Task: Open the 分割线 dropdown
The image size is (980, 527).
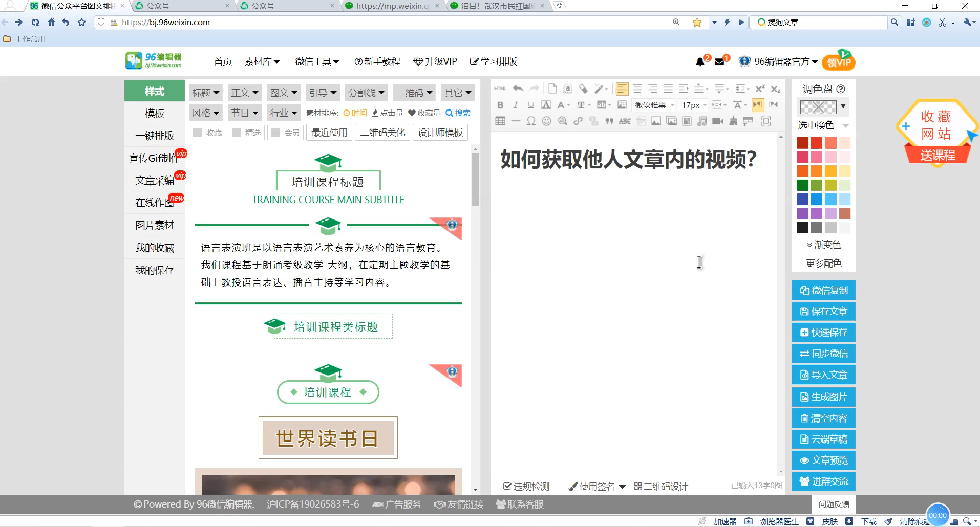Action: click(366, 93)
